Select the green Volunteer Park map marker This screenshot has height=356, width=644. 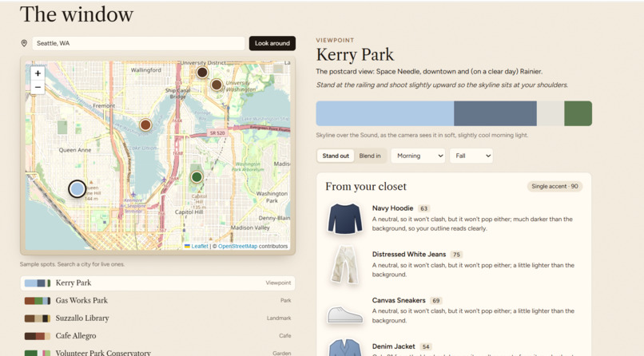point(197,177)
